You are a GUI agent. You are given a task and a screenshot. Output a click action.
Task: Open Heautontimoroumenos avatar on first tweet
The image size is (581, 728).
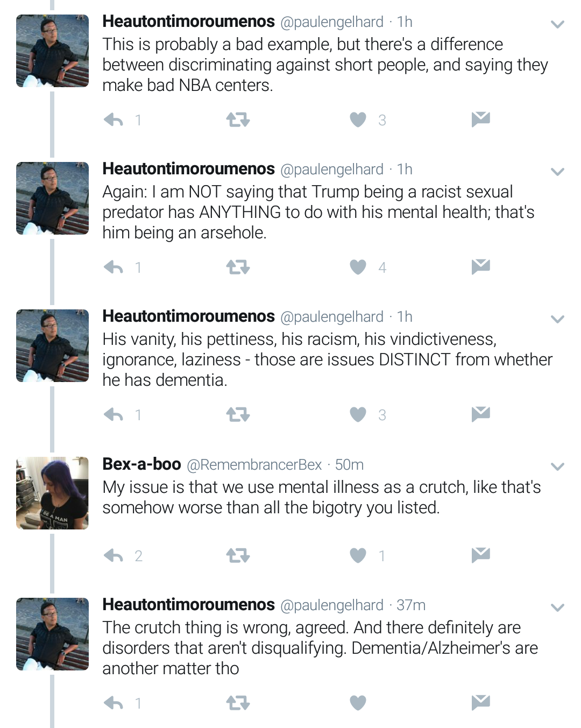pos(52,51)
